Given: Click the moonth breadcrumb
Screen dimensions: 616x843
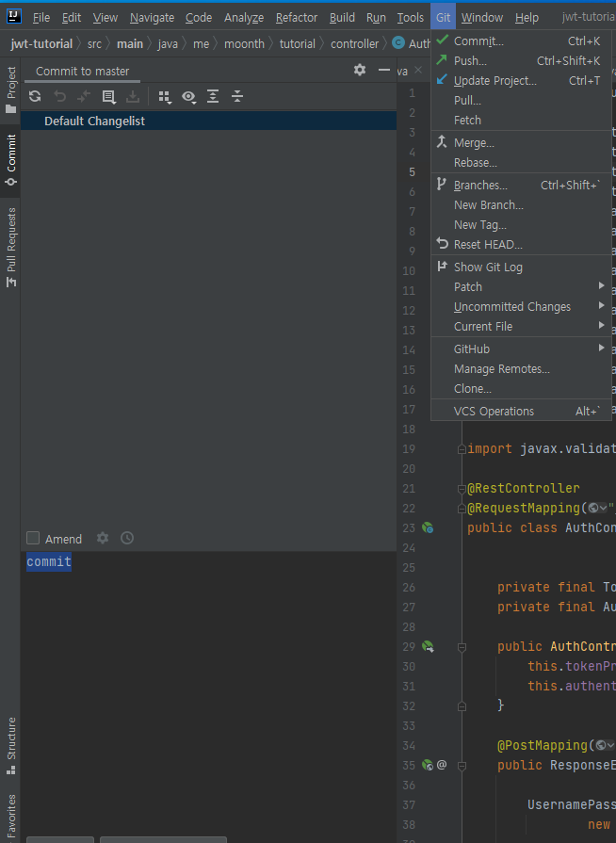Looking at the screenshot, I should point(244,43).
